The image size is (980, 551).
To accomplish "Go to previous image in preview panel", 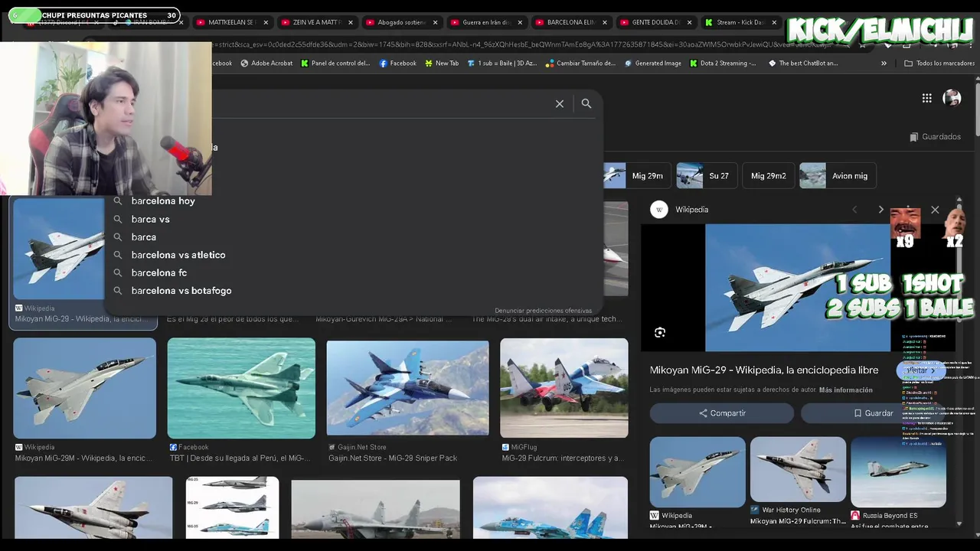I will point(854,210).
